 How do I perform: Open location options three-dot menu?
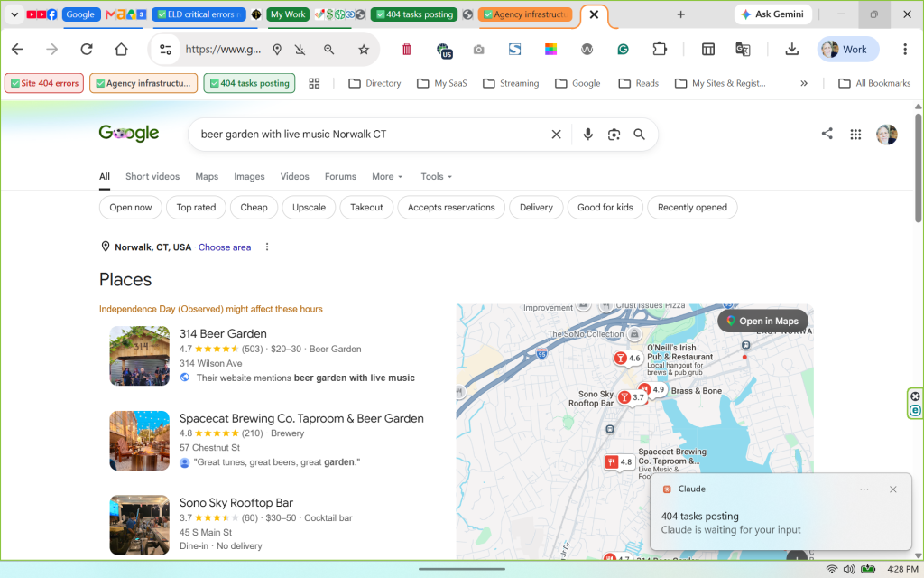click(x=267, y=247)
